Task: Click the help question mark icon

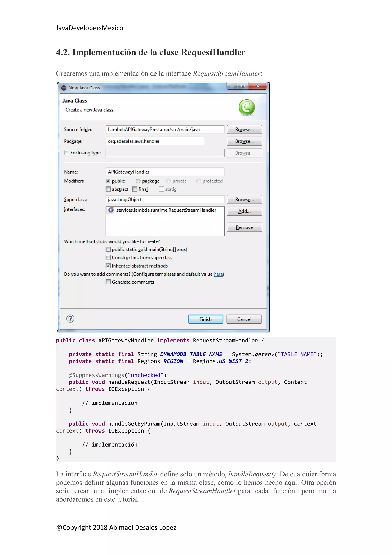Action: (x=70, y=319)
